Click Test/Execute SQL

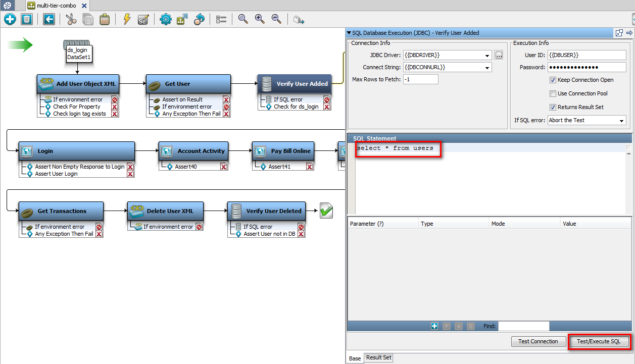point(599,341)
